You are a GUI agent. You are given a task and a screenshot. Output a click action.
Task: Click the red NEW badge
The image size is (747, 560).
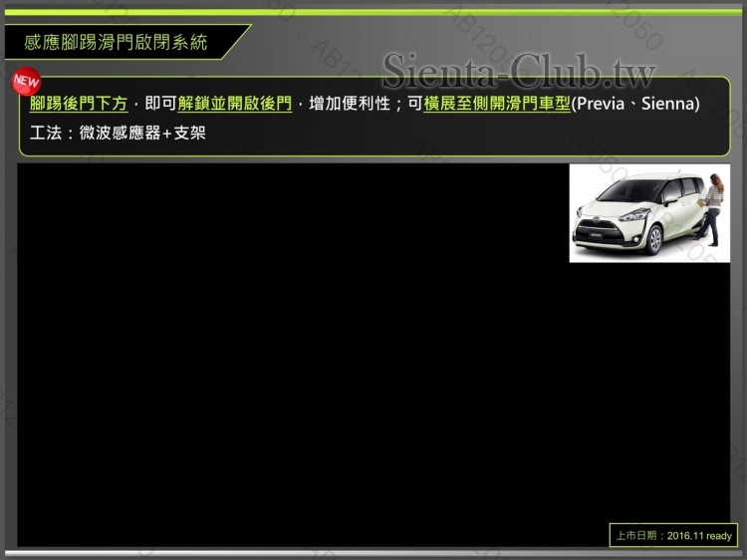[26, 81]
